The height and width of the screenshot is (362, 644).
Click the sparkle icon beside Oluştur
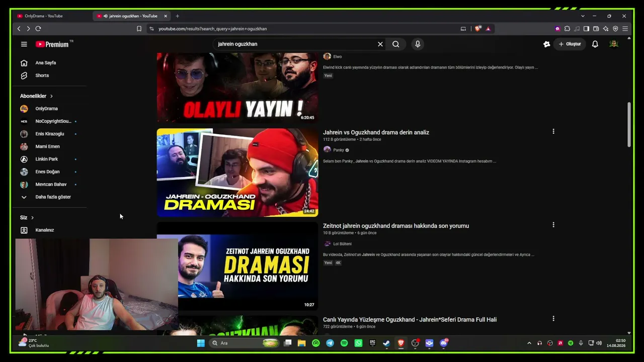[547, 44]
